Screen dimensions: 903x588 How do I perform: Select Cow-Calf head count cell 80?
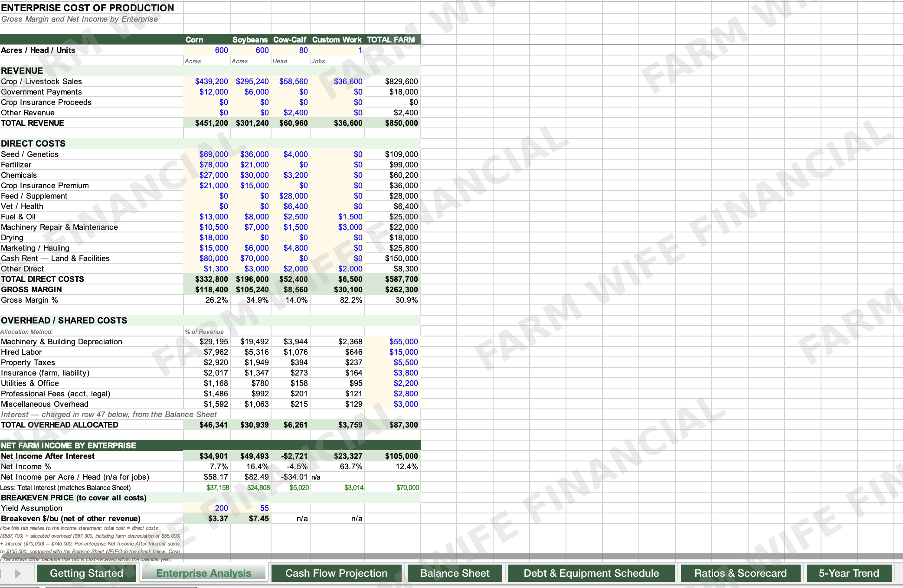click(x=290, y=50)
